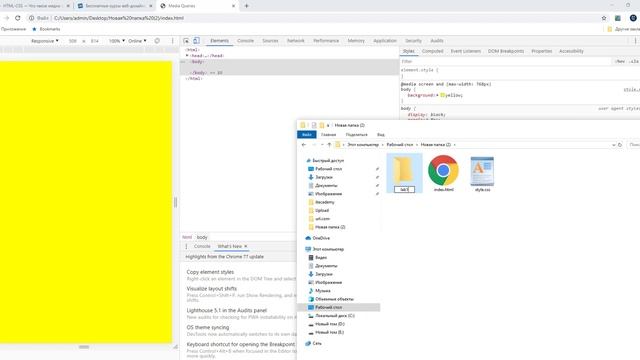Viewport: 640px width, 360px height.
Task: Select the Elements tab
Action: [x=220, y=41]
